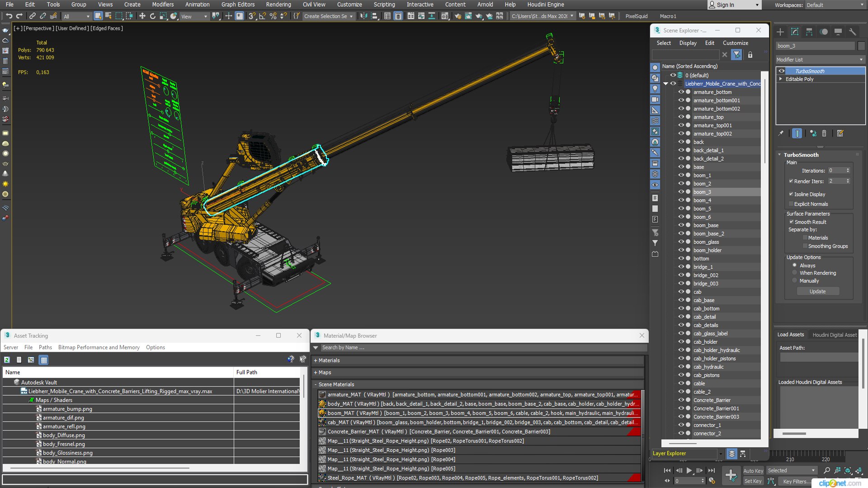
Task: Click the Set Key button
Action: [x=753, y=481]
